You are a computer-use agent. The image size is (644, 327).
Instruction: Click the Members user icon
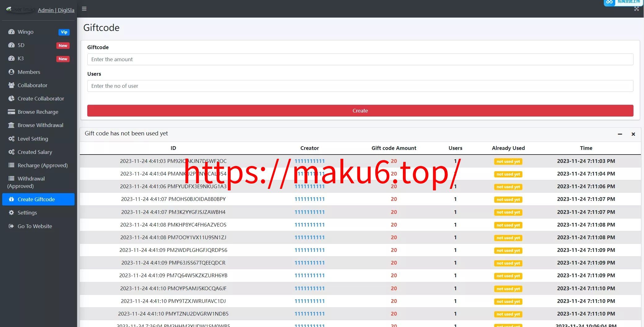(x=11, y=72)
